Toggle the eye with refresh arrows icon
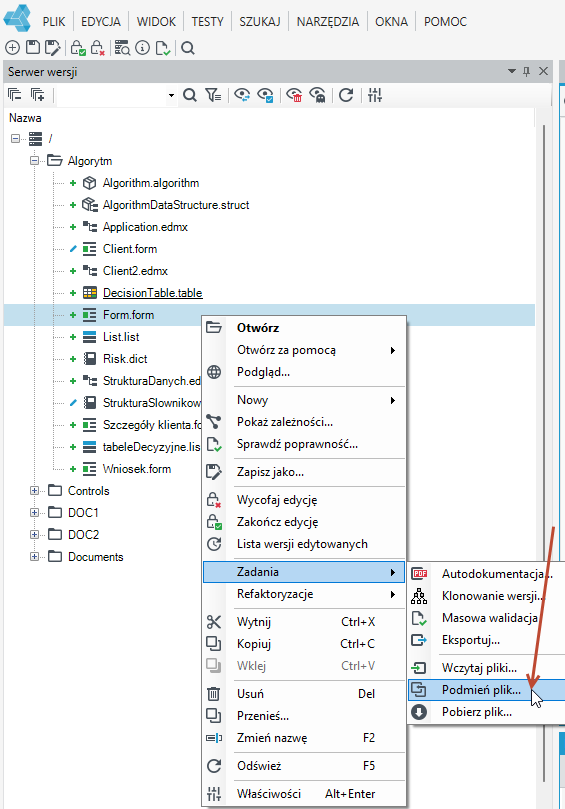The height and width of the screenshot is (809, 565). click(x=241, y=95)
